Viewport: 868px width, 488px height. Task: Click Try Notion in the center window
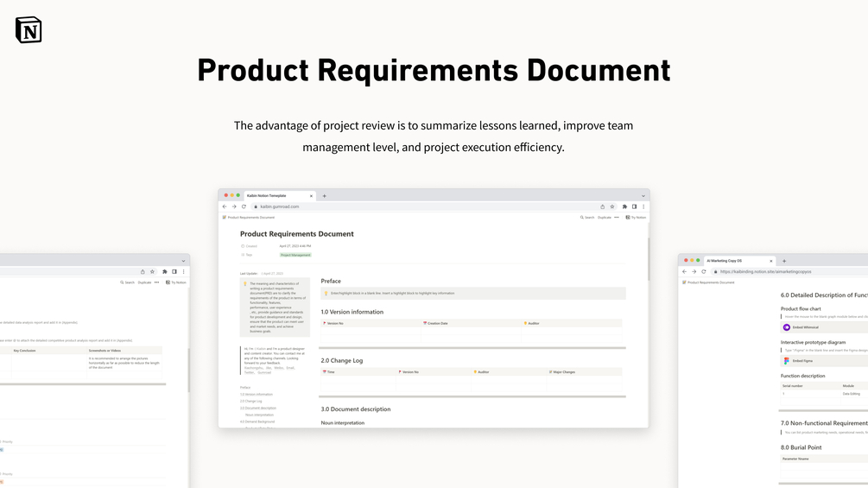(636, 218)
